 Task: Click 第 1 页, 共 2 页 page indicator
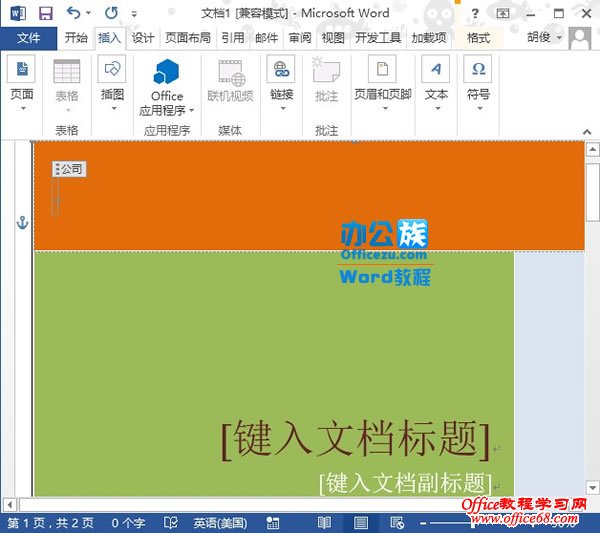pyautogui.click(x=50, y=523)
